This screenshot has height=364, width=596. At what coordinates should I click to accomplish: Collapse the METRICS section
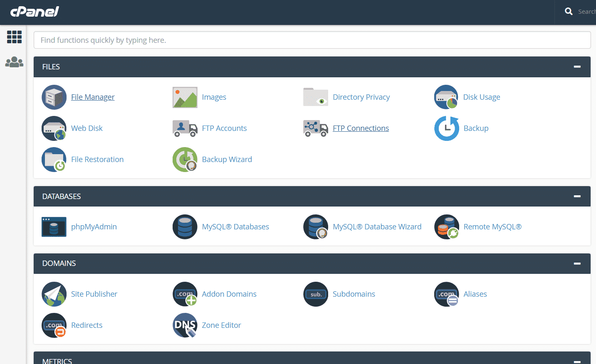click(577, 362)
